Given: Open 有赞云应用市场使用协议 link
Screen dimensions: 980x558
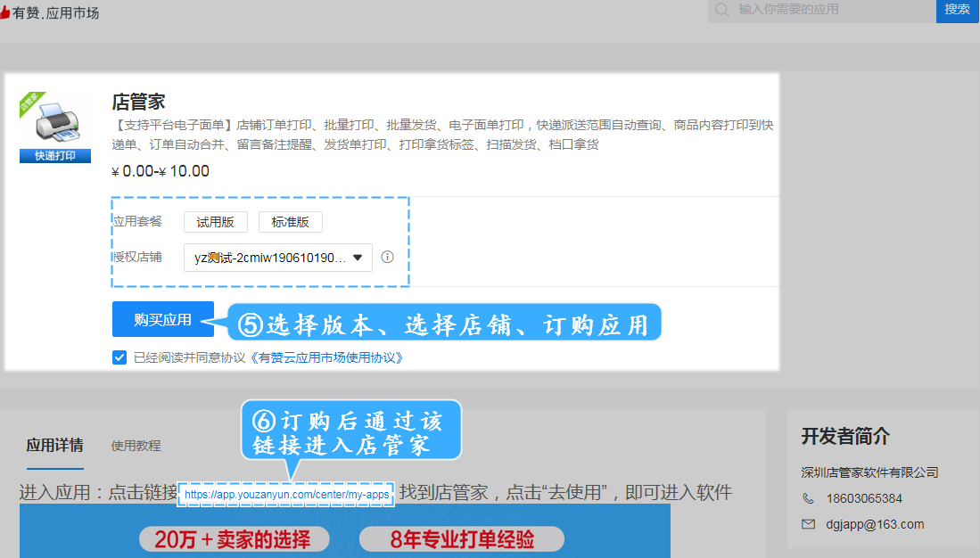Looking at the screenshot, I should tap(326, 357).
